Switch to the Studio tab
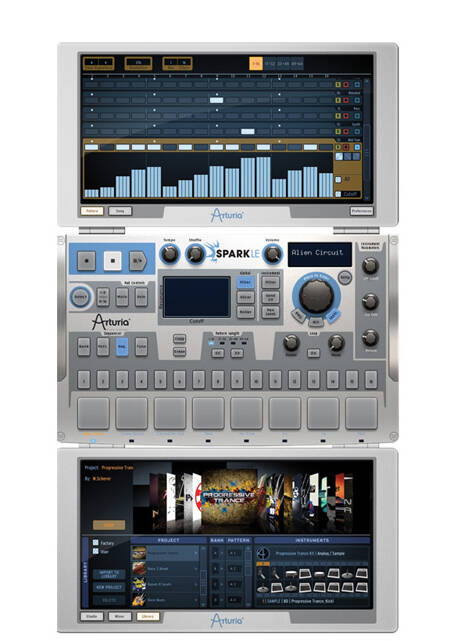This screenshot has width=457, height=641. [x=92, y=616]
